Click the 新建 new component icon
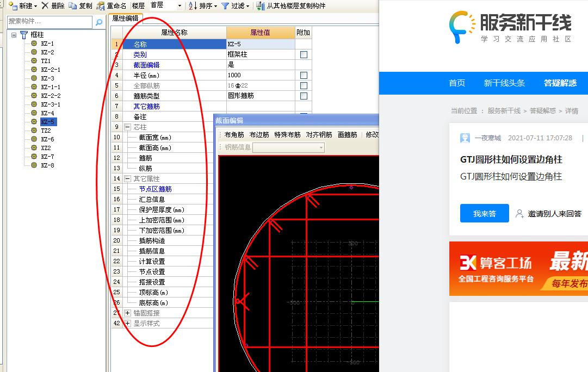 [x=13, y=5]
